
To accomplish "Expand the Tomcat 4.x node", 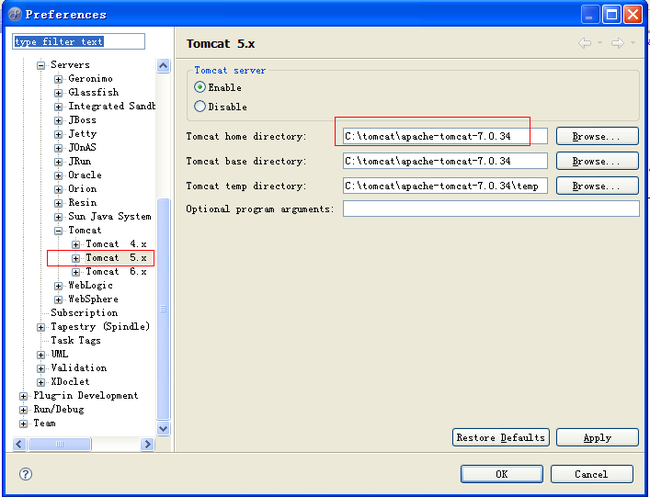I will click(75, 244).
